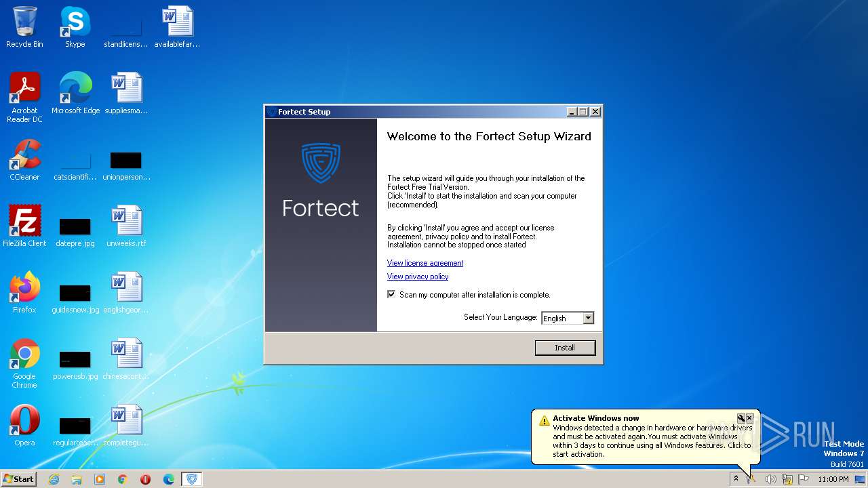Open Acrobat Reader DC shortcut
The image size is (868, 488).
24,97
